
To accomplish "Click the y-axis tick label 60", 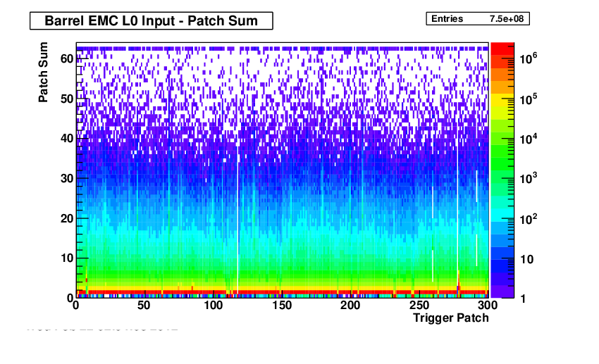I will [67, 58].
